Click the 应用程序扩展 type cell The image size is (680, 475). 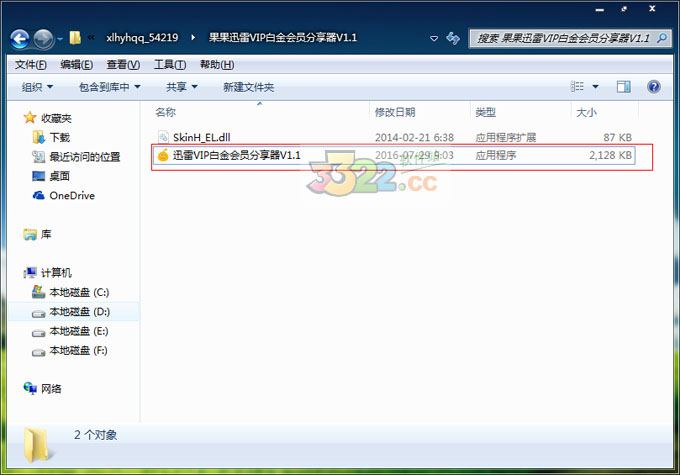[506, 138]
